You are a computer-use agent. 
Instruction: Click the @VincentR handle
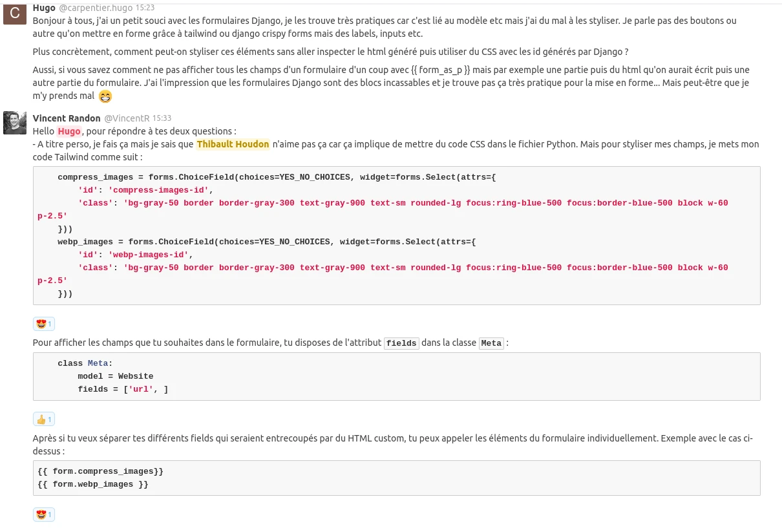point(127,118)
